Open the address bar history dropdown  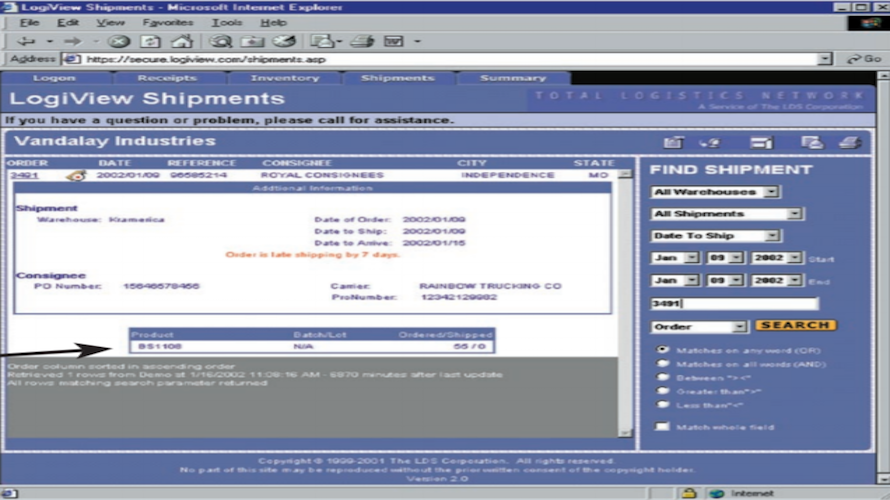[825, 59]
